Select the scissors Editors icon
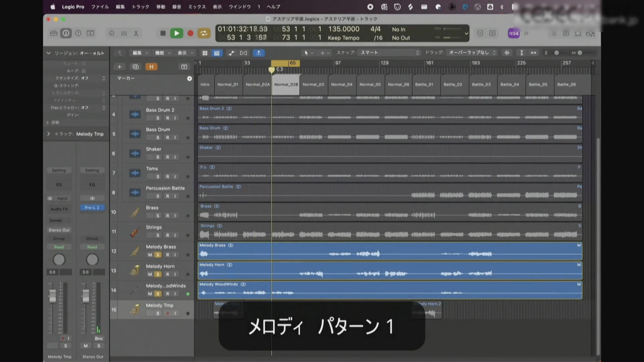Screen dimensions: 644x362 pos(136,33)
